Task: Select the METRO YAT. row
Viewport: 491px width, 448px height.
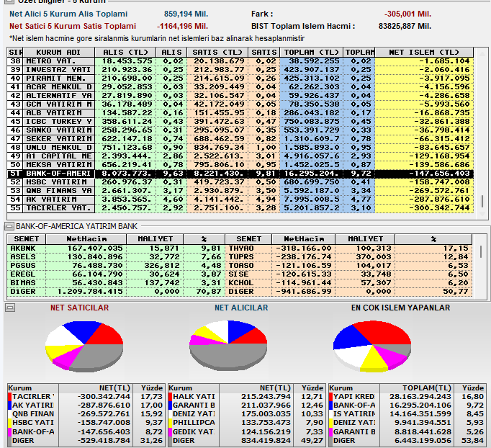Action: (x=240, y=61)
